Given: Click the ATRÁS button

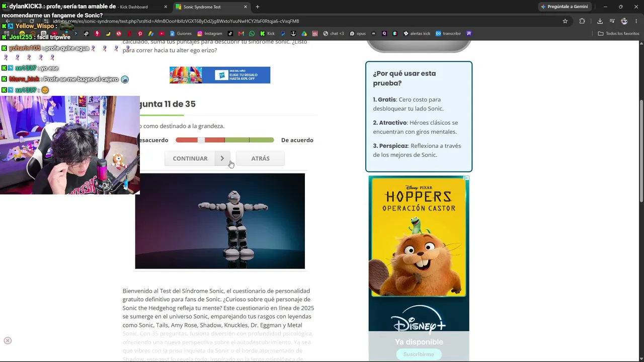Looking at the screenshot, I should pyautogui.click(x=260, y=158).
